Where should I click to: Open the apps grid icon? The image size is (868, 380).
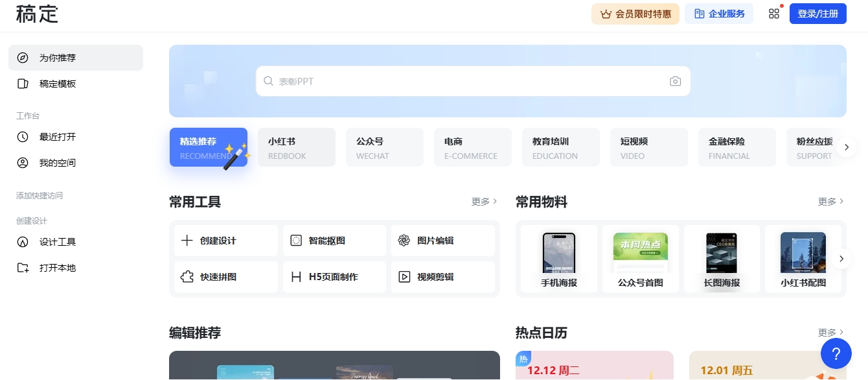pyautogui.click(x=773, y=14)
